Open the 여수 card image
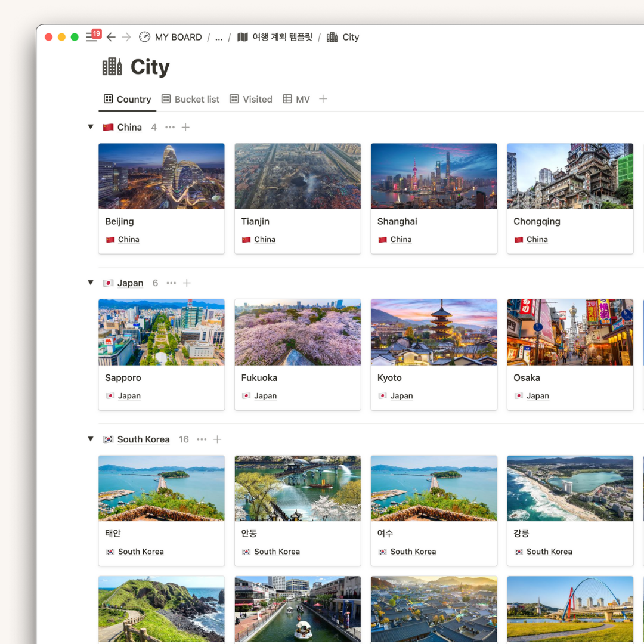This screenshot has width=644, height=644. [x=434, y=488]
